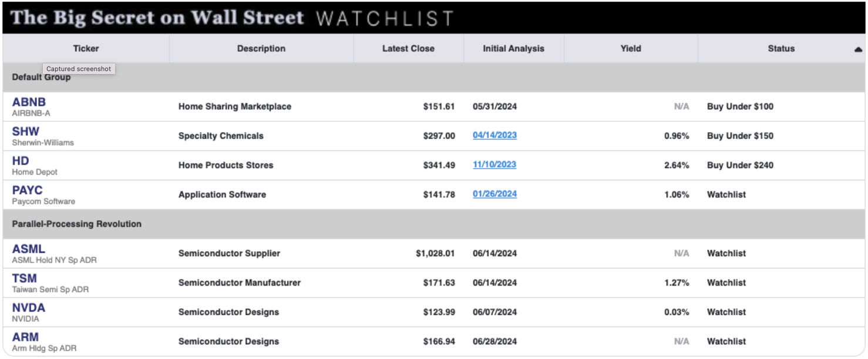This screenshot has width=868, height=359.
Task: Click the 0.96% yield value
Action: click(677, 136)
